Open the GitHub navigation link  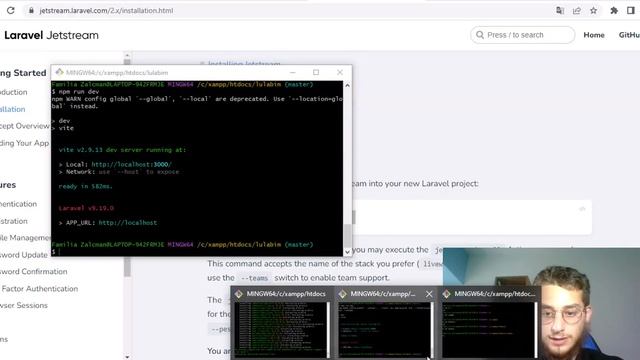(629, 35)
